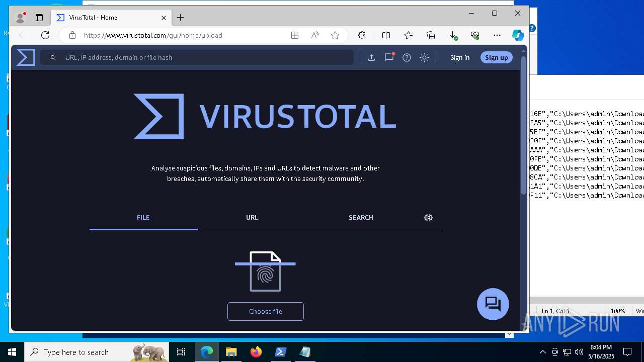The height and width of the screenshot is (362, 644).
Task: Open Edge Settings and more menu
Action: 497,35
